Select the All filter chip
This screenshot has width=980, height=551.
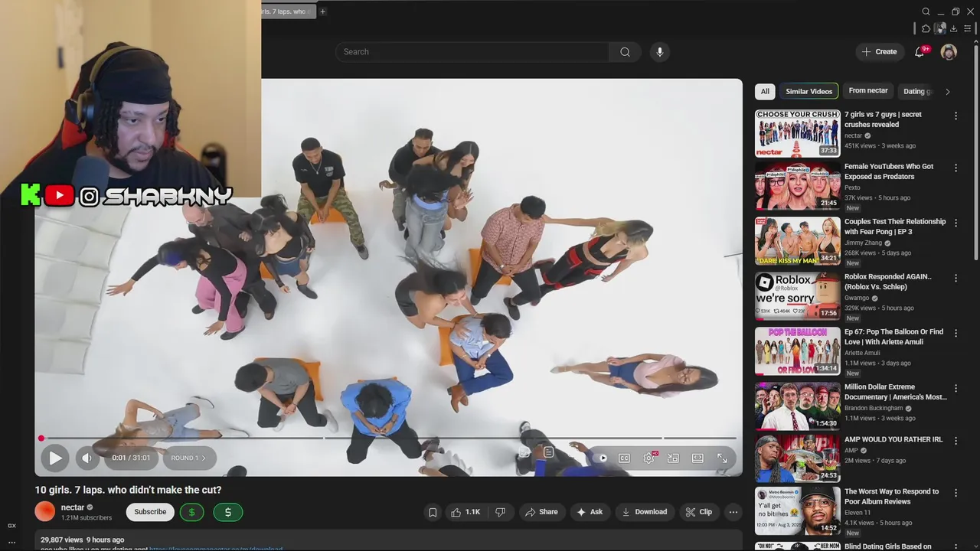[x=764, y=91]
